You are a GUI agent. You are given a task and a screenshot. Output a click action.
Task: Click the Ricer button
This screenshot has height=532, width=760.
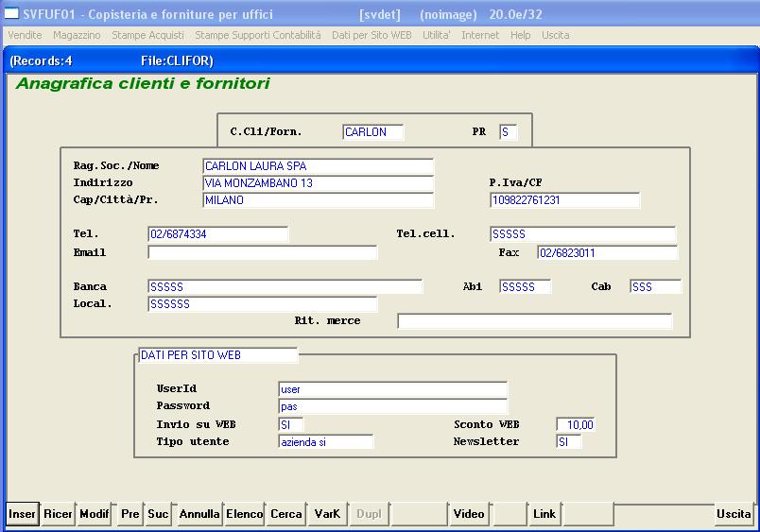[58, 514]
